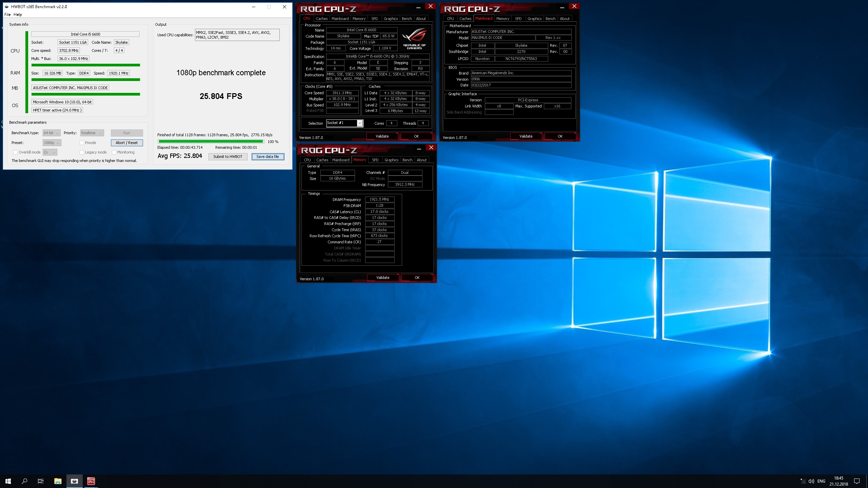Click Save data file button

(268, 157)
